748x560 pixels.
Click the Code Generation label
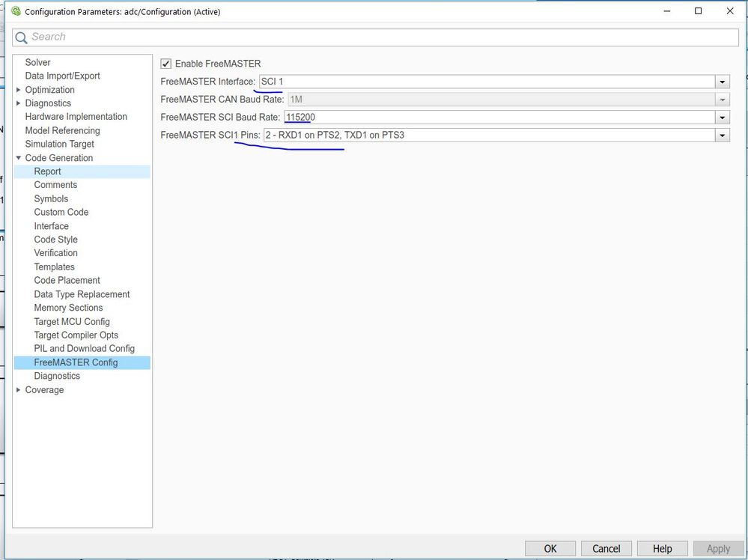[59, 158]
